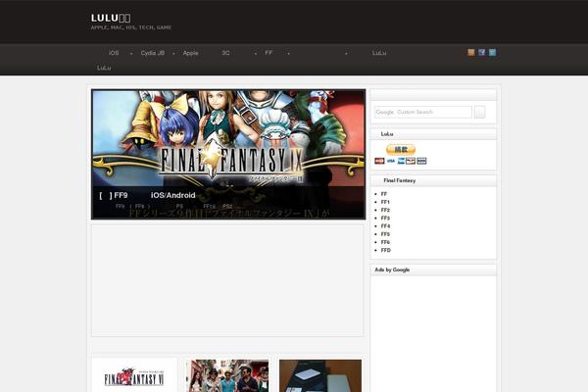This screenshot has height=392, width=588.
Task: Open the FF3 link in sidebar
Action: (x=385, y=218)
